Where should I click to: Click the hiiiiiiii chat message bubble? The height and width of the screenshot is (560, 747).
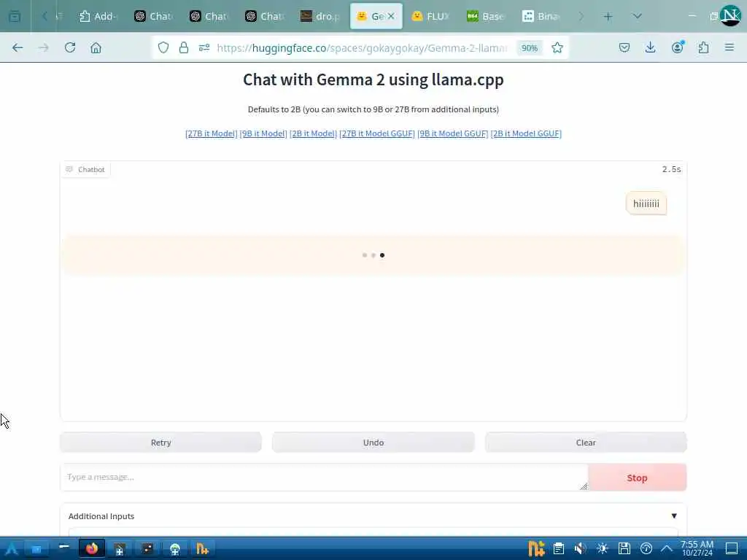(x=646, y=204)
